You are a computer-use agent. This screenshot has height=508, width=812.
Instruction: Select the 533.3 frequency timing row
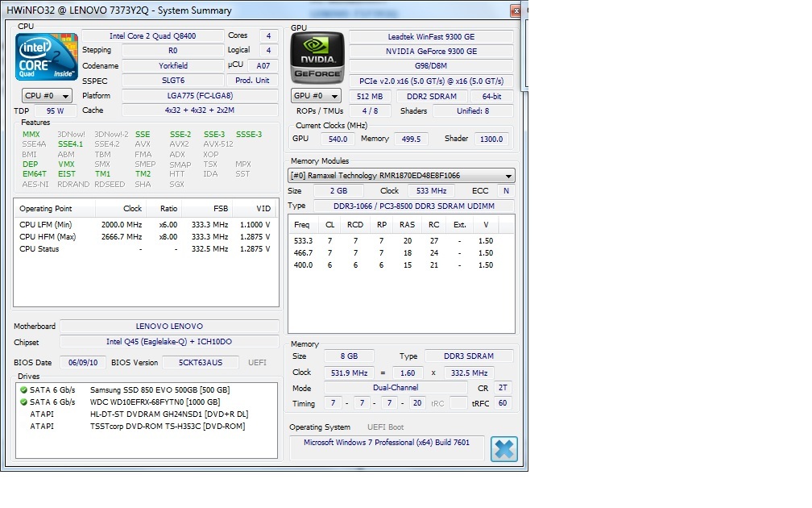click(401, 240)
